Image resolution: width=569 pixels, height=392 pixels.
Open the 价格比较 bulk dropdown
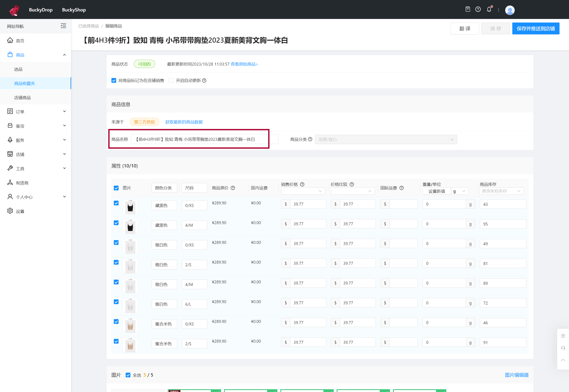pos(352,191)
